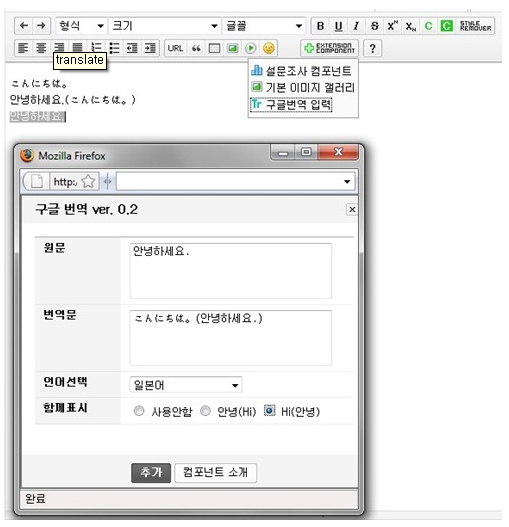Click the help question mark button
The image size is (509, 527).
(372, 48)
